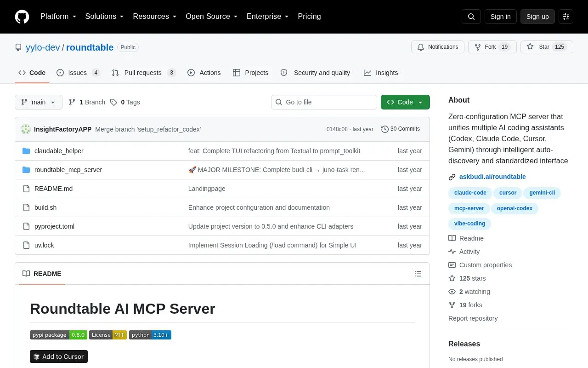588x368 pixels.
Task: Focus the Go to file search field
Action: click(324, 102)
